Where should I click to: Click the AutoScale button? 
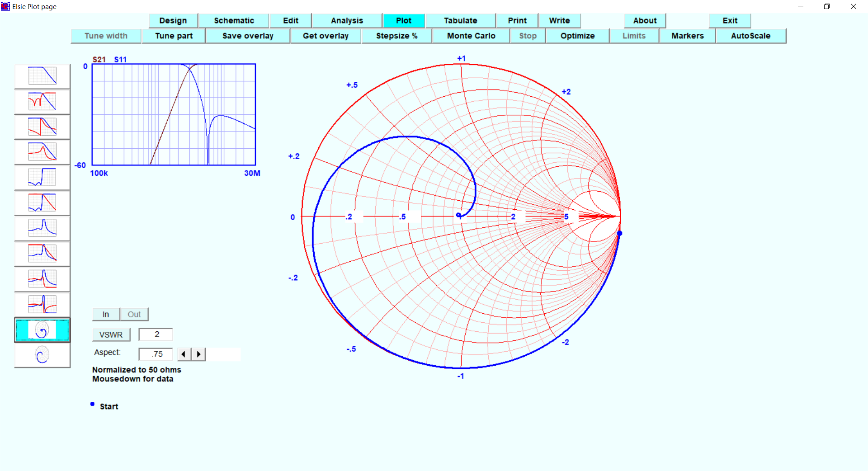click(750, 36)
